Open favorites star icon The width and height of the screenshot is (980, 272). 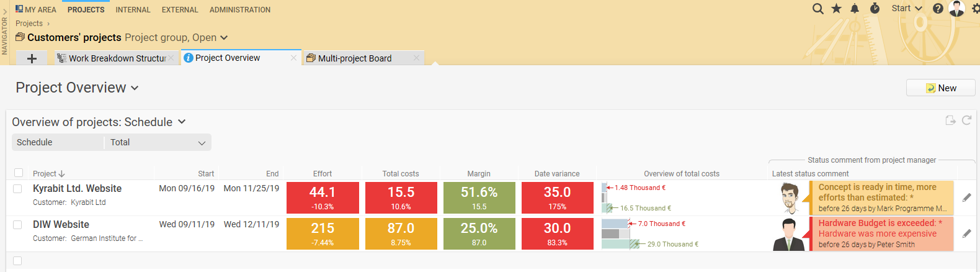pos(836,9)
